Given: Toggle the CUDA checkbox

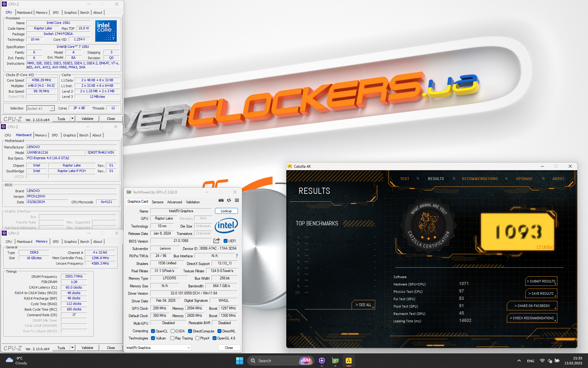Looking at the screenshot, I should click(172, 331).
